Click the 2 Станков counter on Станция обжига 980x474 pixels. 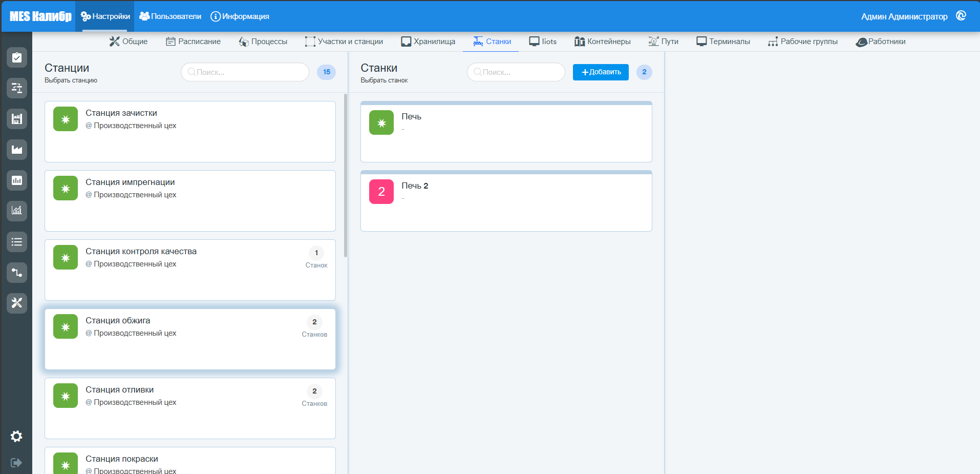coord(314,327)
